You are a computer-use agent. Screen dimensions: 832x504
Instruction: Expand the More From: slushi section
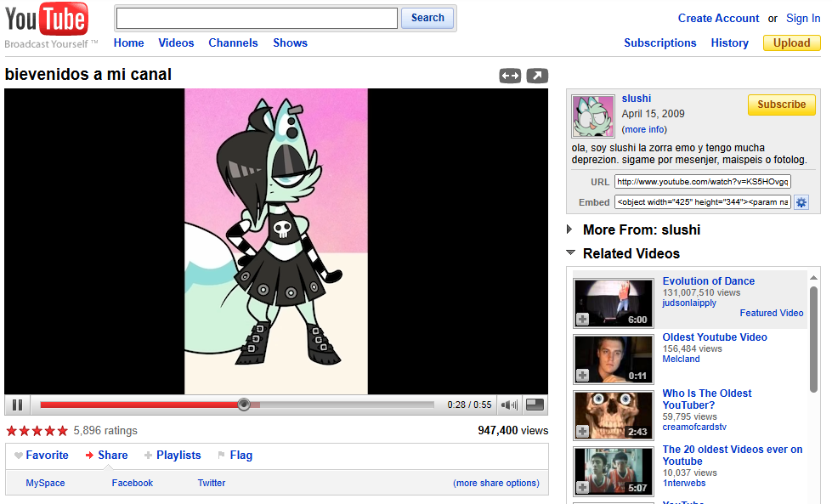coord(570,229)
